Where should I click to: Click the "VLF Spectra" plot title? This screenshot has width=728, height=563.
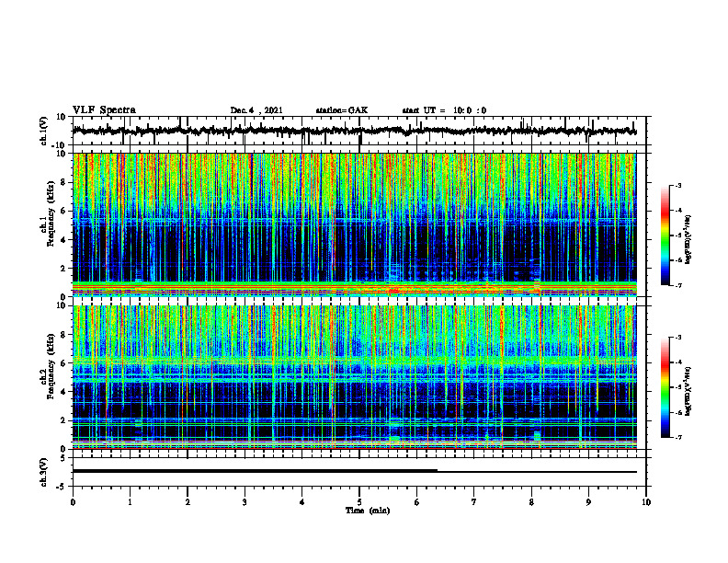tap(104, 110)
